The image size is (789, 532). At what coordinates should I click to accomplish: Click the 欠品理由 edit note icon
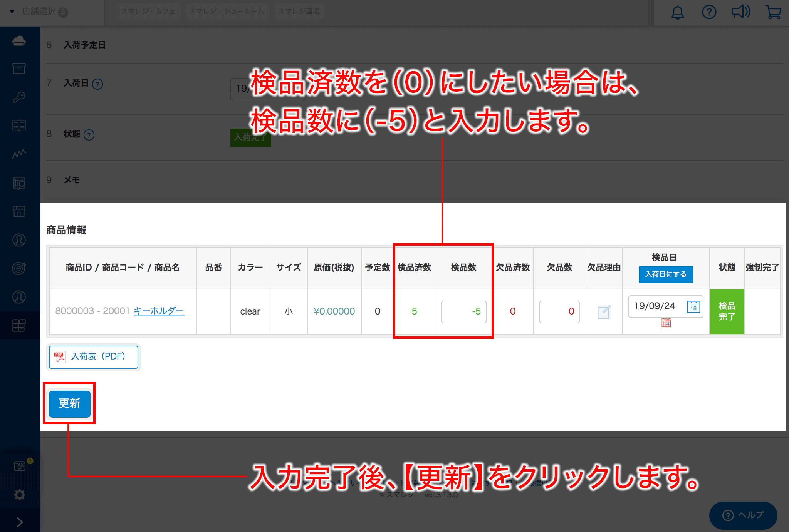click(604, 311)
